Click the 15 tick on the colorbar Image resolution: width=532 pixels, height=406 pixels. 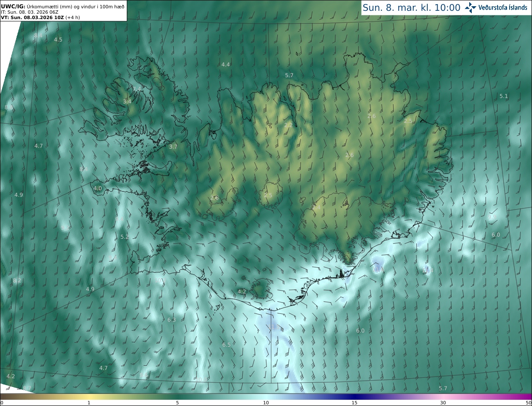(x=355, y=403)
